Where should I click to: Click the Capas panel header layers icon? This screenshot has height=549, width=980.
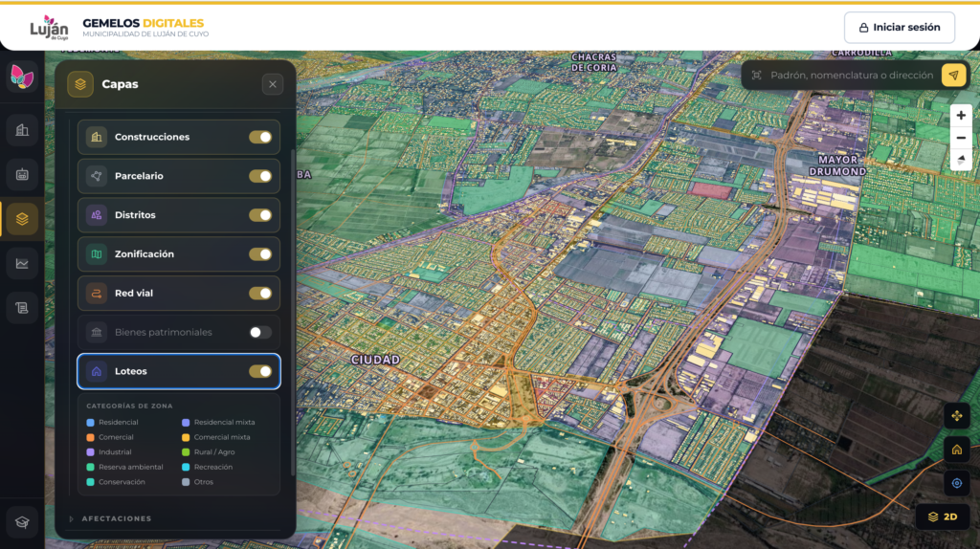click(x=80, y=84)
